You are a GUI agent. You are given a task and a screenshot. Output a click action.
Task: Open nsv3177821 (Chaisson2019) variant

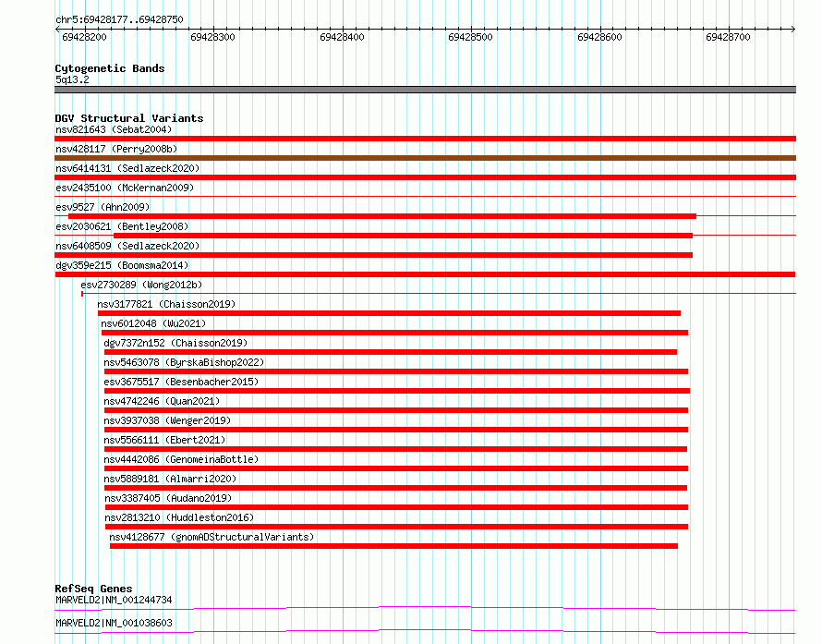166,304
